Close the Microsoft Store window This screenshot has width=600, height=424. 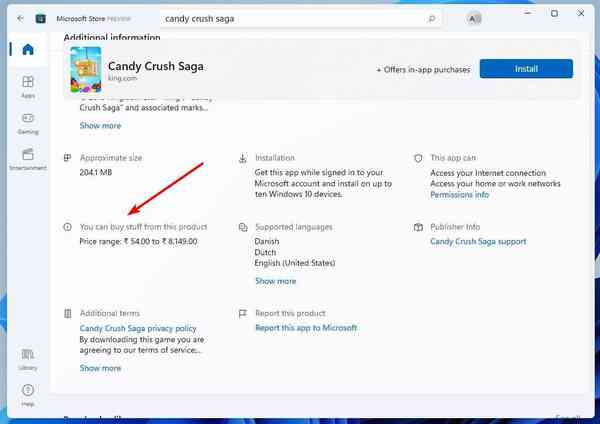pyautogui.click(x=581, y=13)
